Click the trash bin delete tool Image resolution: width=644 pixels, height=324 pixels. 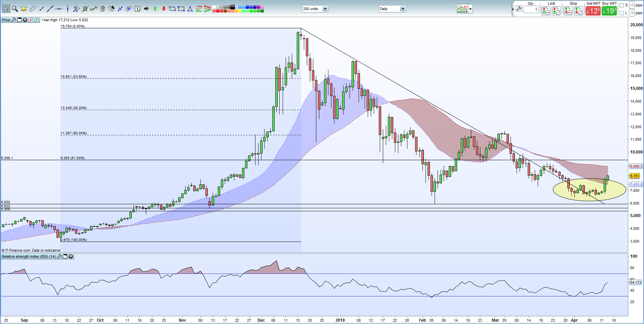[103, 9]
